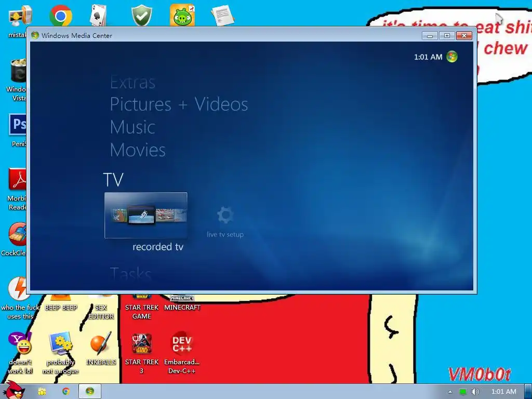Screen dimensions: 532x399
Task: Open the mistal computer desktop icon
Action: (x=20, y=16)
